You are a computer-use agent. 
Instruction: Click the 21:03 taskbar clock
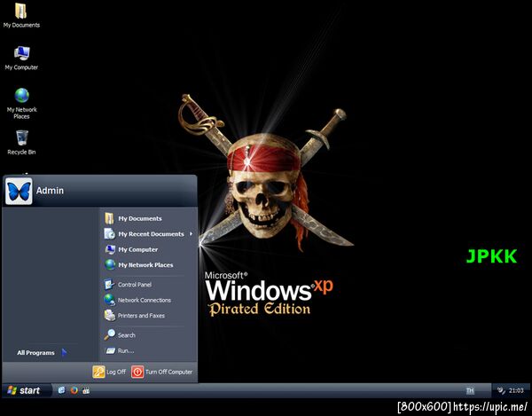(x=516, y=390)
